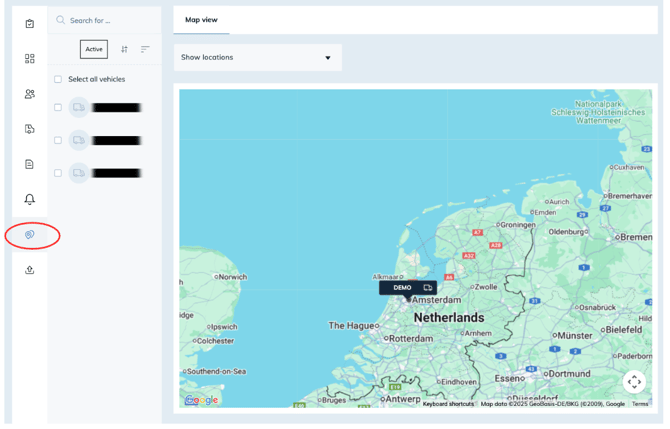Click the Colchester label on map
The width and height of the screenshot is (670, 429).
coord(215,341)
